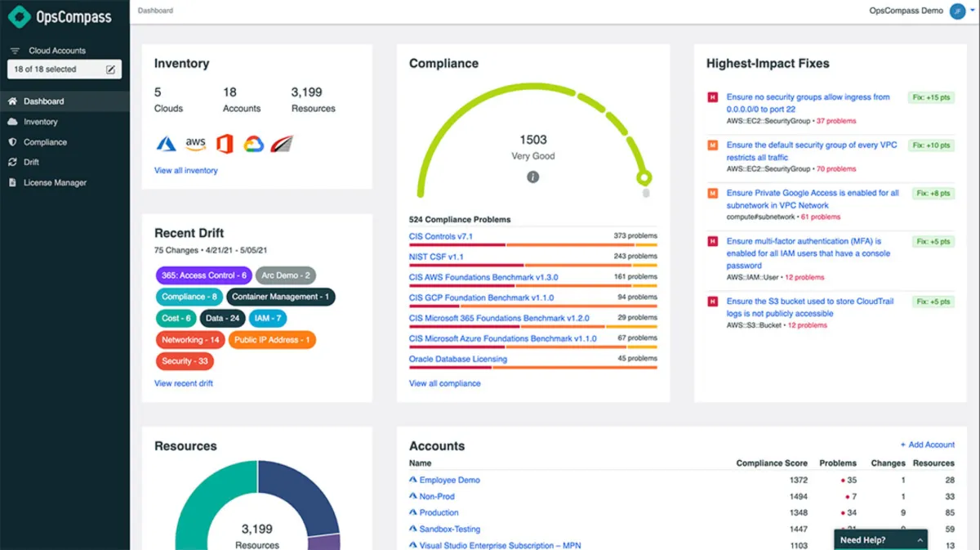This screenshot has height=550, width=980.
Task: Select the Arc Demo - 2 tag
Action: (286, 275)
